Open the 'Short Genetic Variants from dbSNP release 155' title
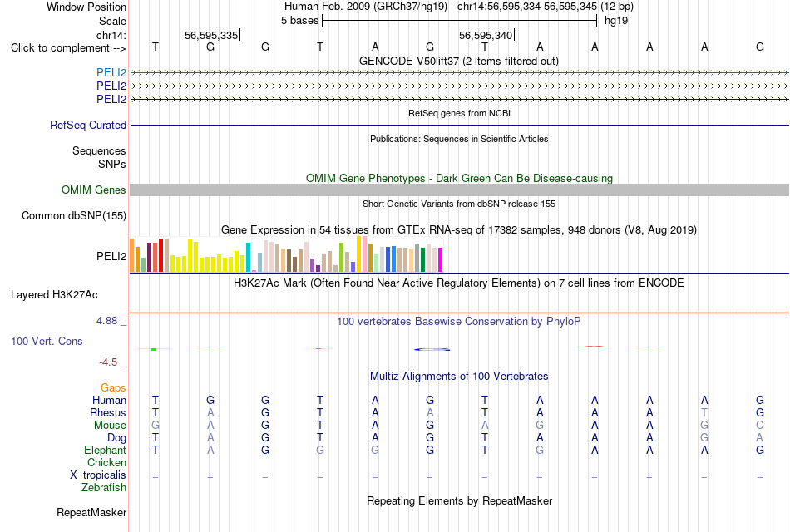Screen dimensions: 790x532 click(459, 204)
